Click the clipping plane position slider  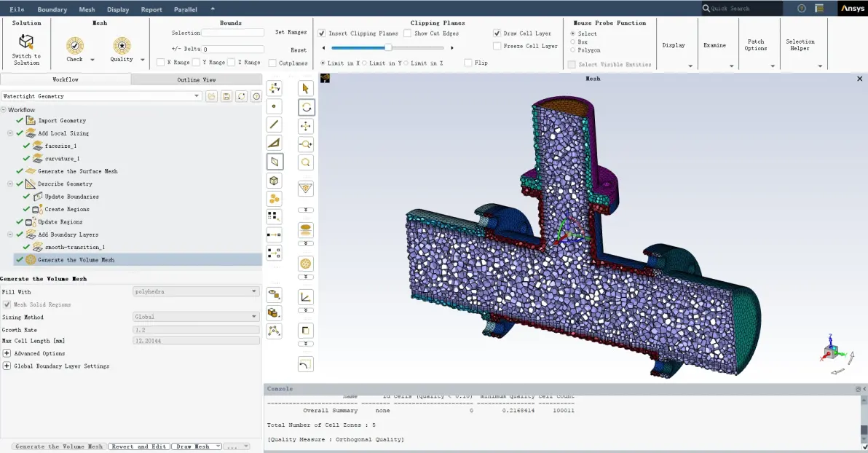pos(388,47)
